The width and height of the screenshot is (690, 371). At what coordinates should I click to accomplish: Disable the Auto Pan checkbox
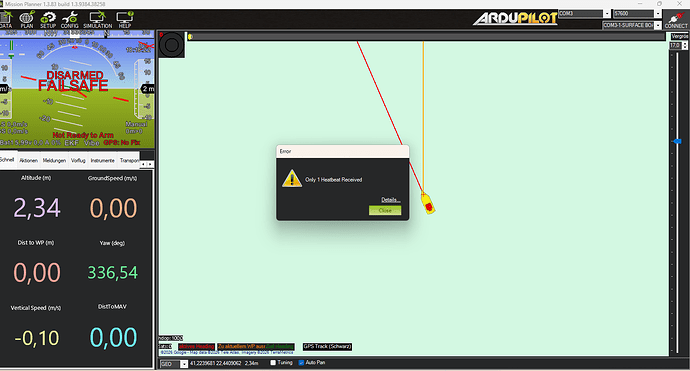click(301, 363)
